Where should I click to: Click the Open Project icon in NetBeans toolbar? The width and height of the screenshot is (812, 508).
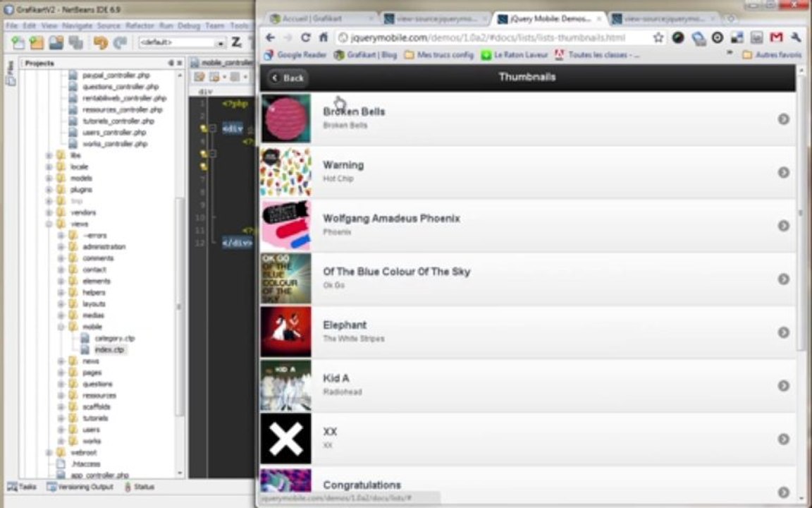[x=56, y=42]
